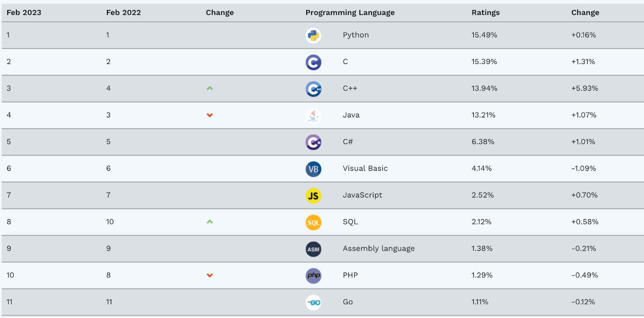Click the Ratings column header

pyautogui.click(x=485, y=12)
